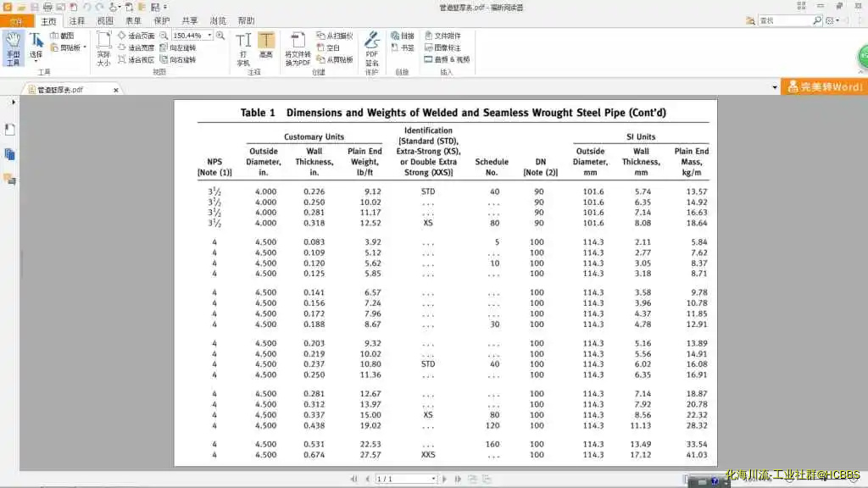Image resolution: width=868 pixels, height=488 pixels.
Task: Click Convert File to PDF (将文件转换为PDF)
Action: tap(297, 49)
